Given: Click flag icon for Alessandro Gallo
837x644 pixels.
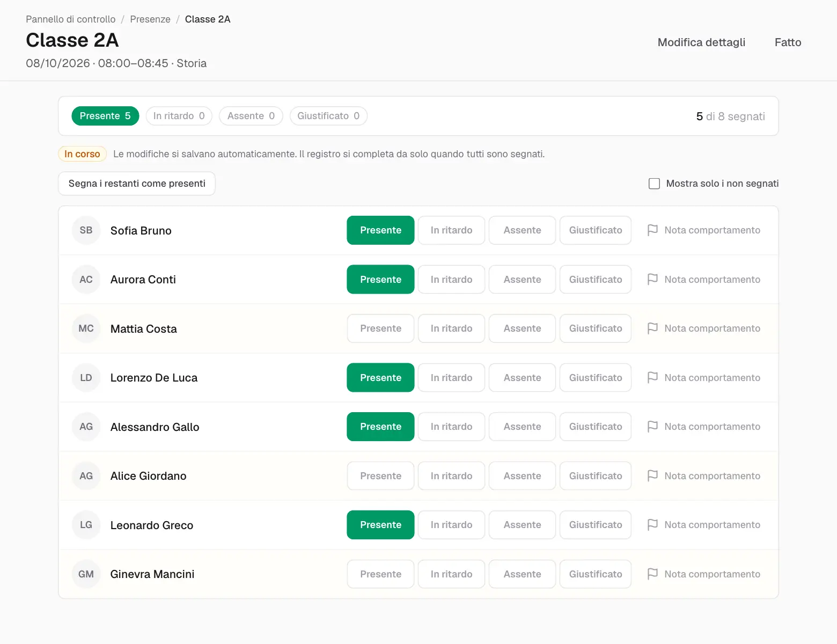Looking at the screenshot, I should 652,427.
